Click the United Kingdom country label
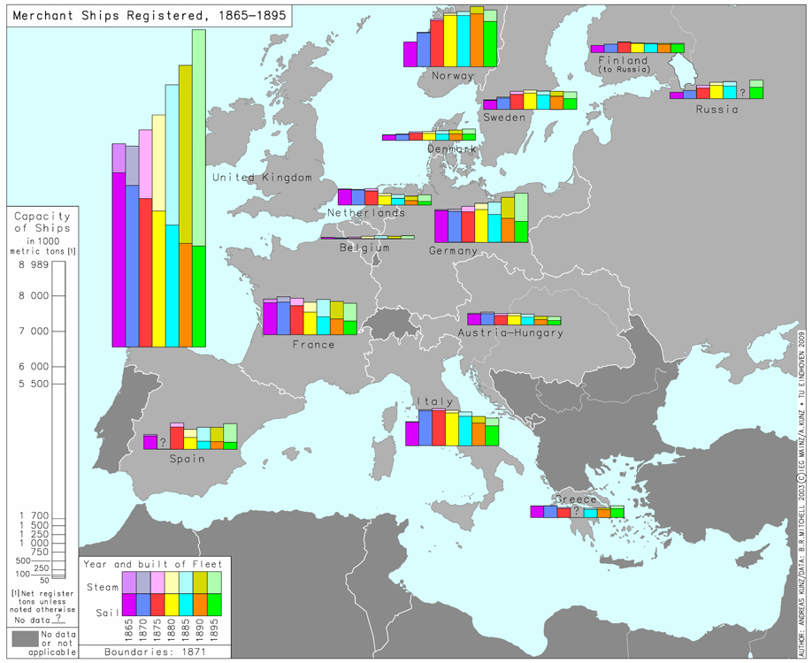 262,178
